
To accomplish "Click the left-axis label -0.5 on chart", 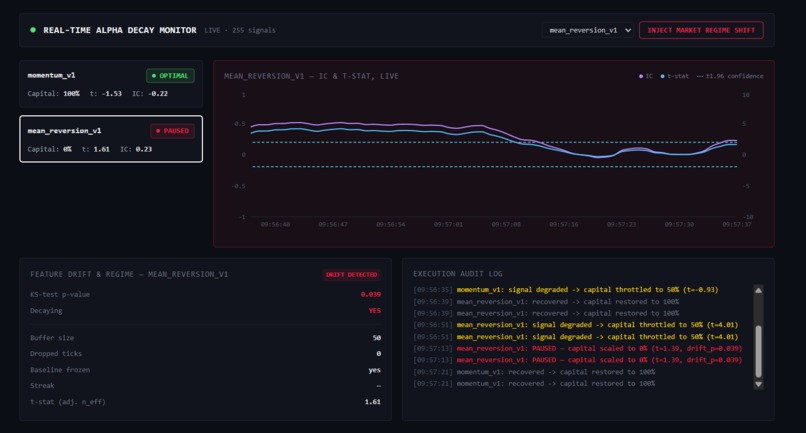I will 239,186.
